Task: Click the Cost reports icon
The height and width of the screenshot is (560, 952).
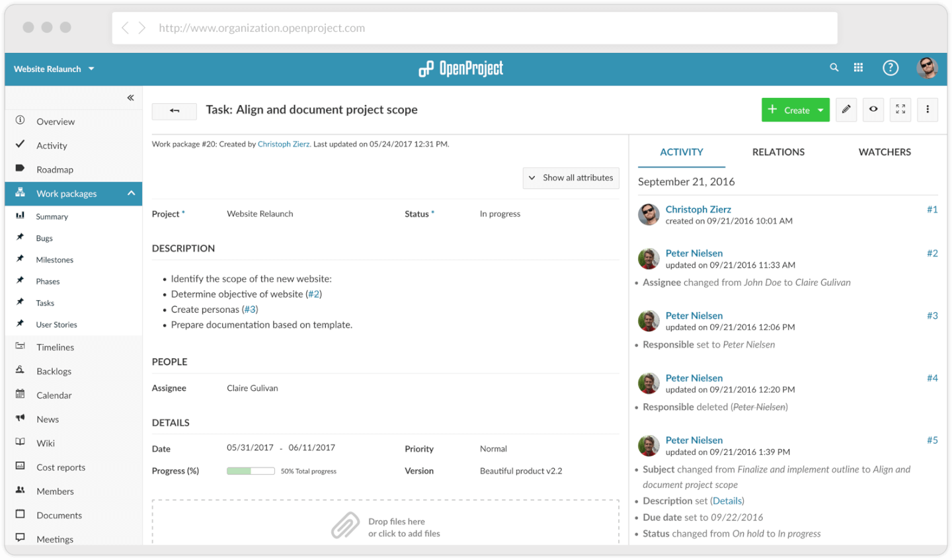Action: click(20, 466)
